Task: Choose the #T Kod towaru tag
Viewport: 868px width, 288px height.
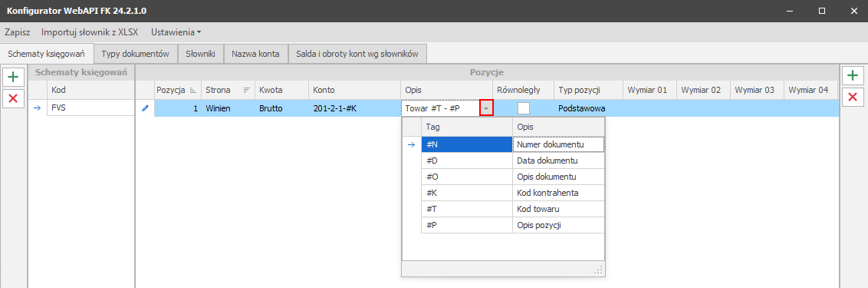Action: (x=512, y=209)
